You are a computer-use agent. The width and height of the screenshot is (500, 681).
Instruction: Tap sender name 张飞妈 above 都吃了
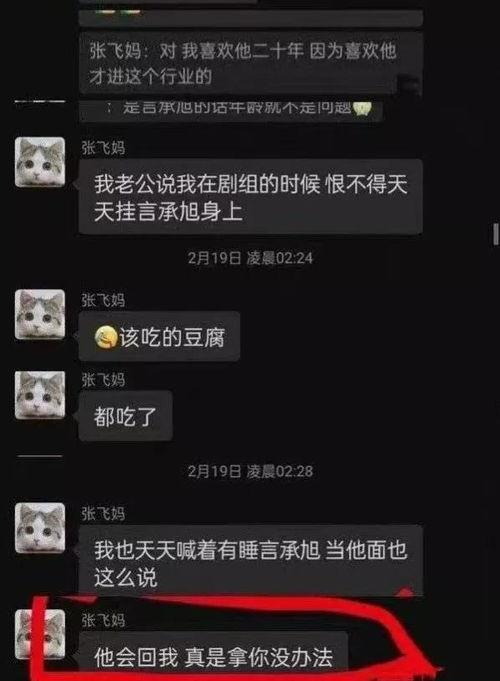pyautogui.click(x=103, y=380)
